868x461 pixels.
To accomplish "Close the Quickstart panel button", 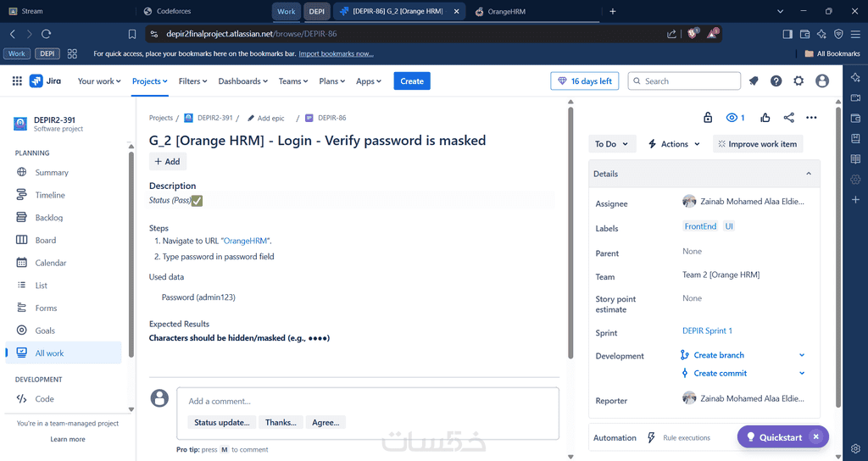I will click(815, 436).
